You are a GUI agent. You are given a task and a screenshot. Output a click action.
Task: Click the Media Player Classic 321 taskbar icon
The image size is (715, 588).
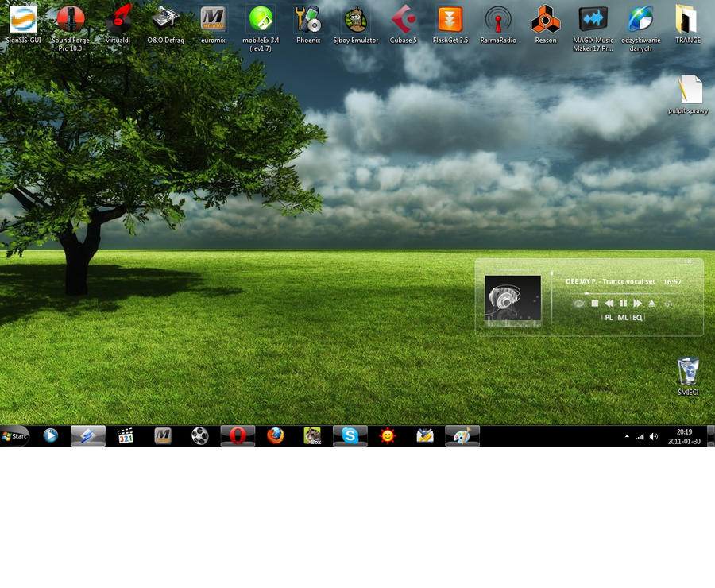(126, 436)
